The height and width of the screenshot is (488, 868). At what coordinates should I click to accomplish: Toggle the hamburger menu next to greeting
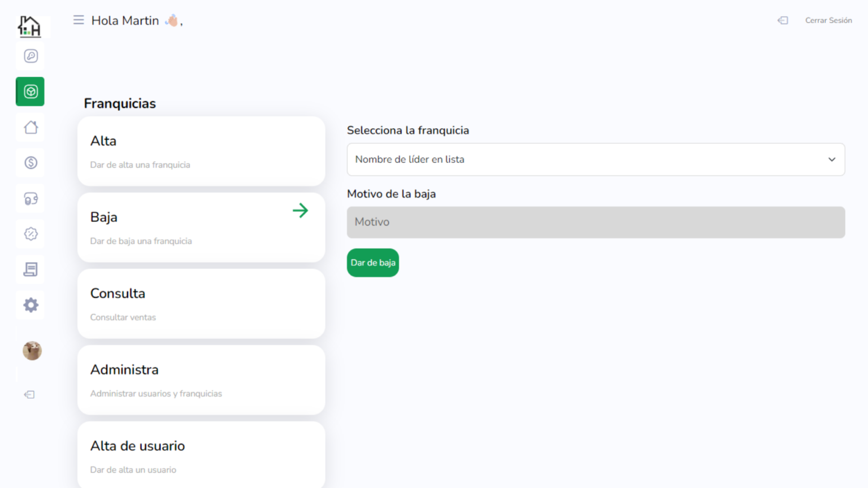pyautogui.click(x=79, y=20)
